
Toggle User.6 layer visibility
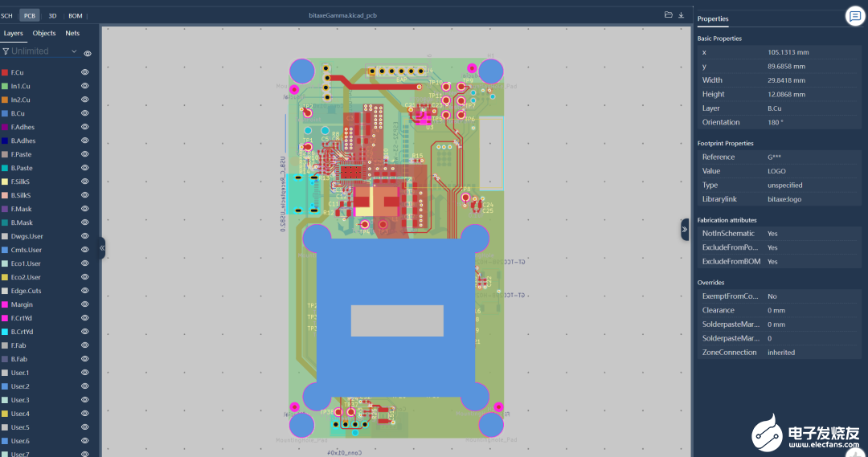[x=84, y=440]
